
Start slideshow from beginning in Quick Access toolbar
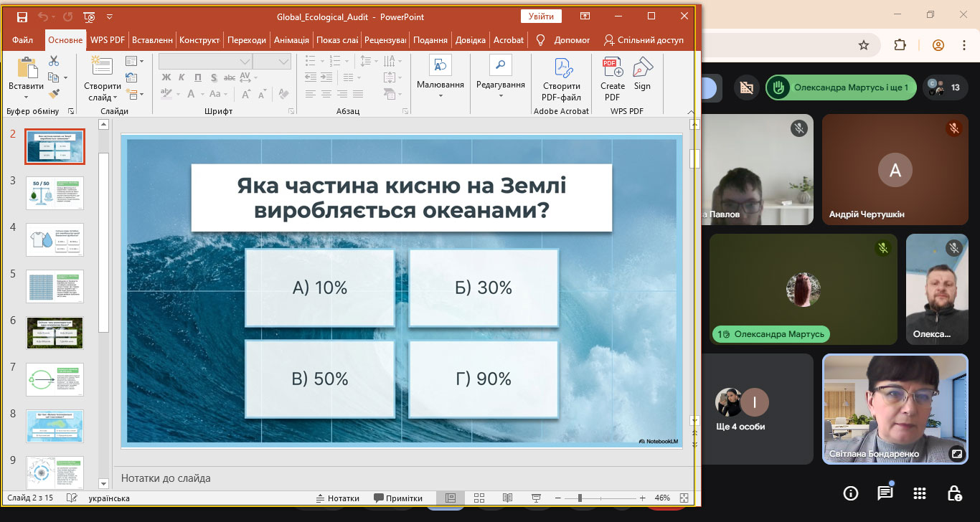click(89, 16)
